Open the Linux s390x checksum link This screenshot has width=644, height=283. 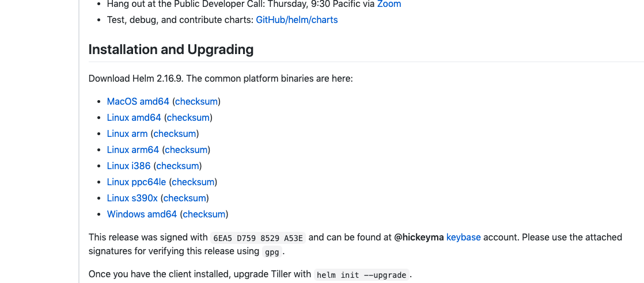point(185,198)
